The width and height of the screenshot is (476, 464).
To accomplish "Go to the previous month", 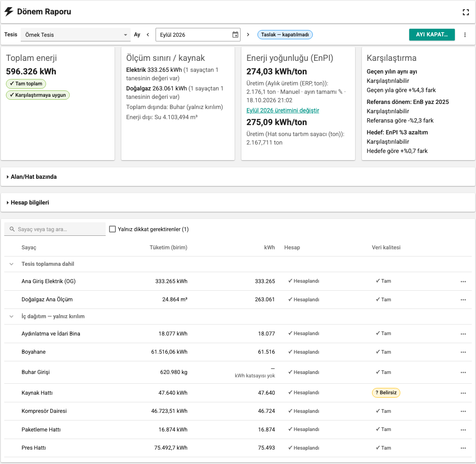I will [148, 35].
